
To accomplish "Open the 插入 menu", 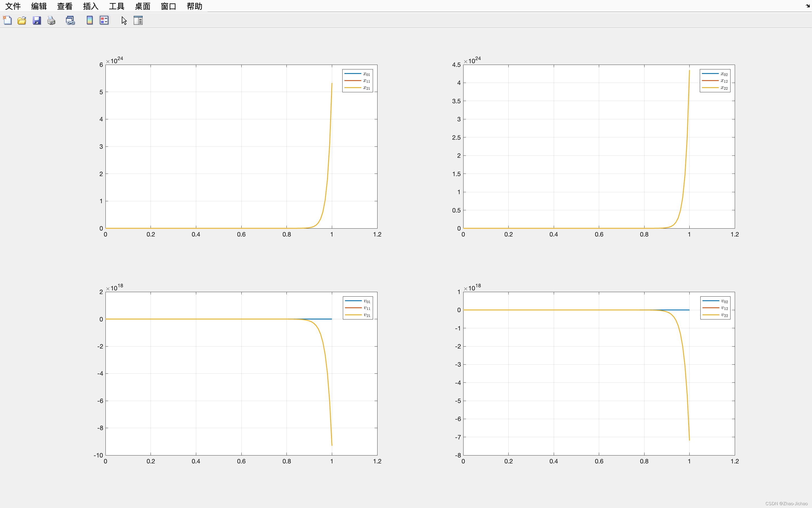I will tap(91, 6).
